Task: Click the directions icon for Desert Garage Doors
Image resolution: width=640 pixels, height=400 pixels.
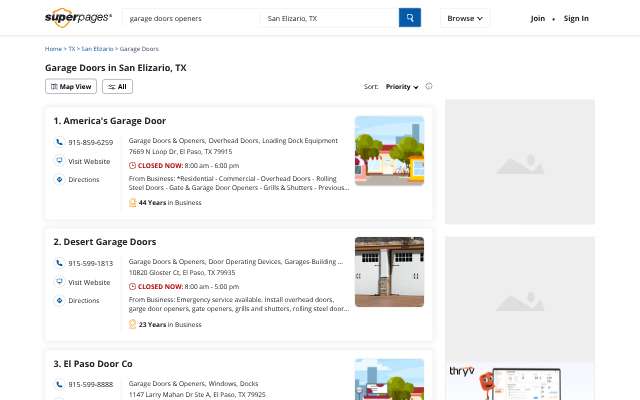Action: 59,300
